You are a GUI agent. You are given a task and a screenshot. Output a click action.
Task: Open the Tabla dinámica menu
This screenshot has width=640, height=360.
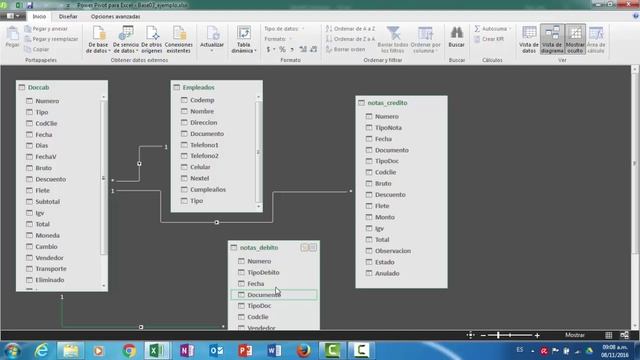tap(244, 39)
